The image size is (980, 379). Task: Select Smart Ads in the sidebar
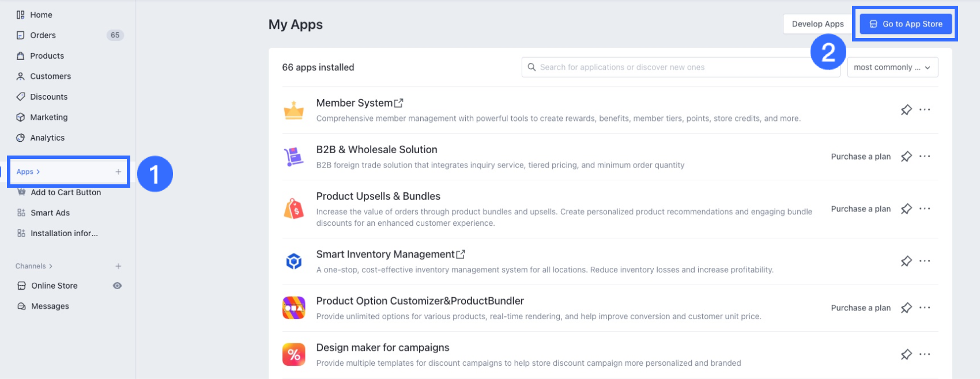click(x=50, y=213)
